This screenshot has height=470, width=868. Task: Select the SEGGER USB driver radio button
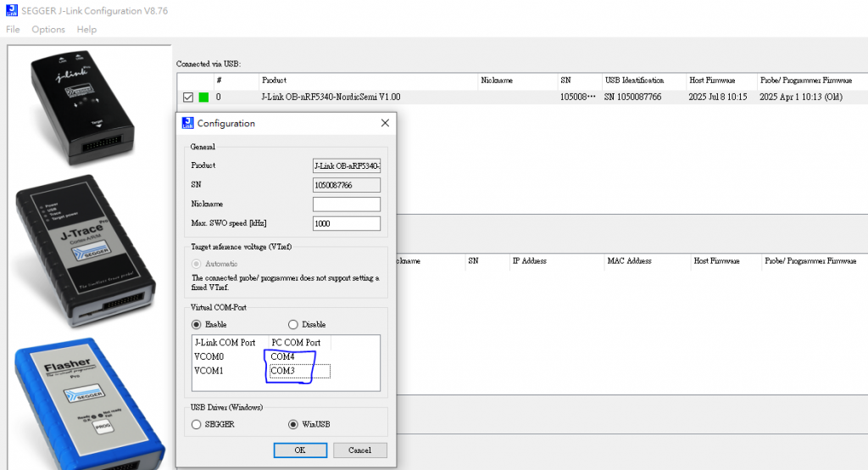click(196, 424)
